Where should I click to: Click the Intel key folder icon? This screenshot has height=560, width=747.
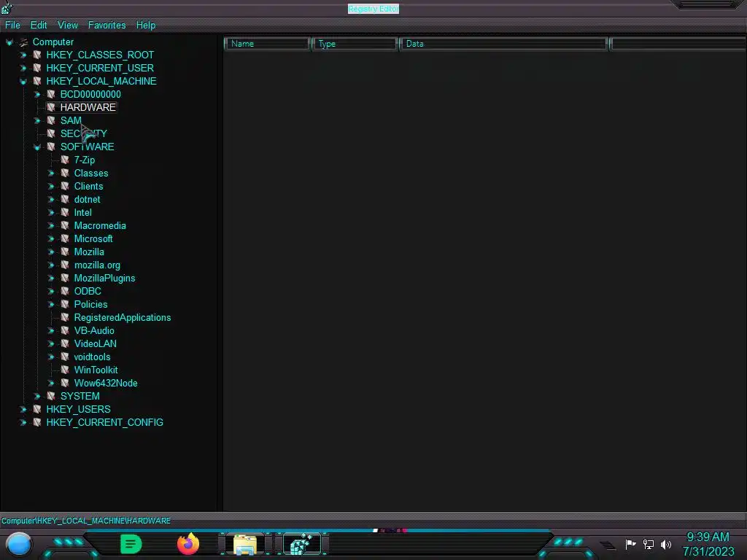(x=65, y=212)
